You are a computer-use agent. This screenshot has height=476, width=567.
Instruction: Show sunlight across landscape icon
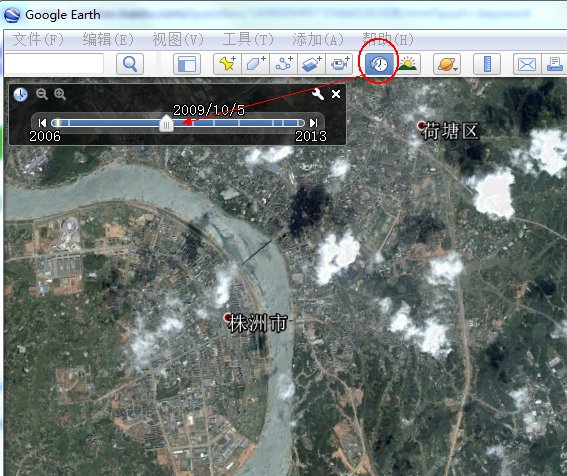coord(408,64)
